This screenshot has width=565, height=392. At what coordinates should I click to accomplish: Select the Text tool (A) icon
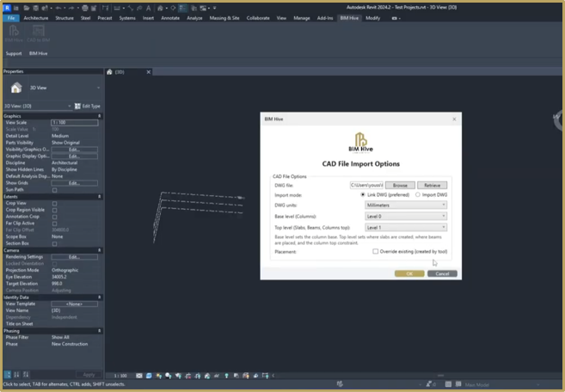(x=148, y=8)
